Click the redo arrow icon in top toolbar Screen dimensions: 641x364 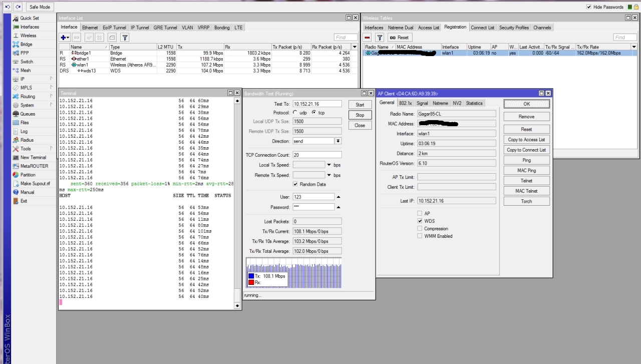tap(18, 7)
